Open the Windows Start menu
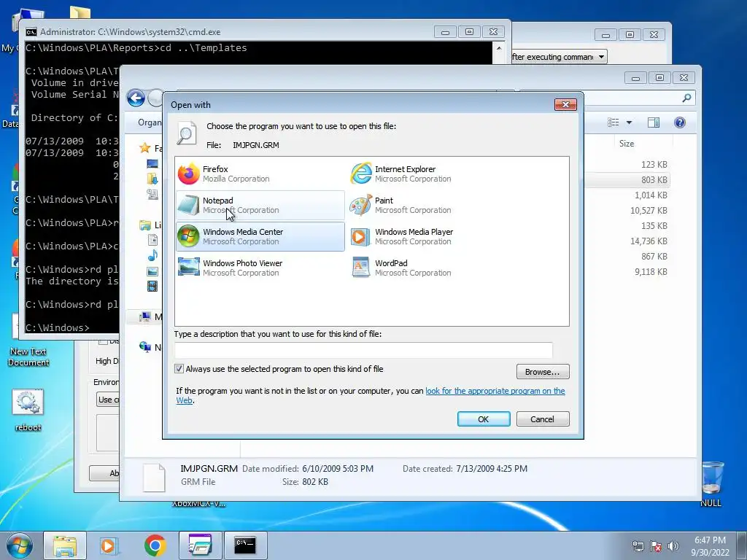 (20, 545)
